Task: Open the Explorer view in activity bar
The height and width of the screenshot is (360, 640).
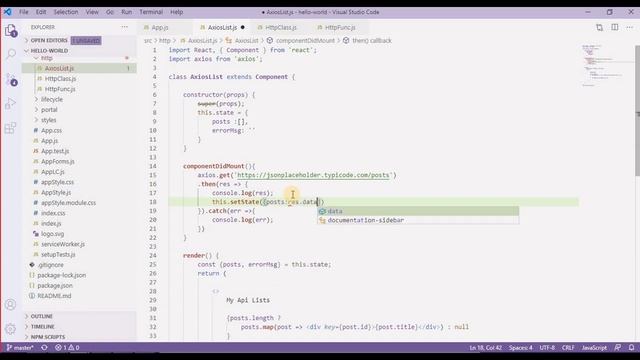Action: [x=11, y=30]
